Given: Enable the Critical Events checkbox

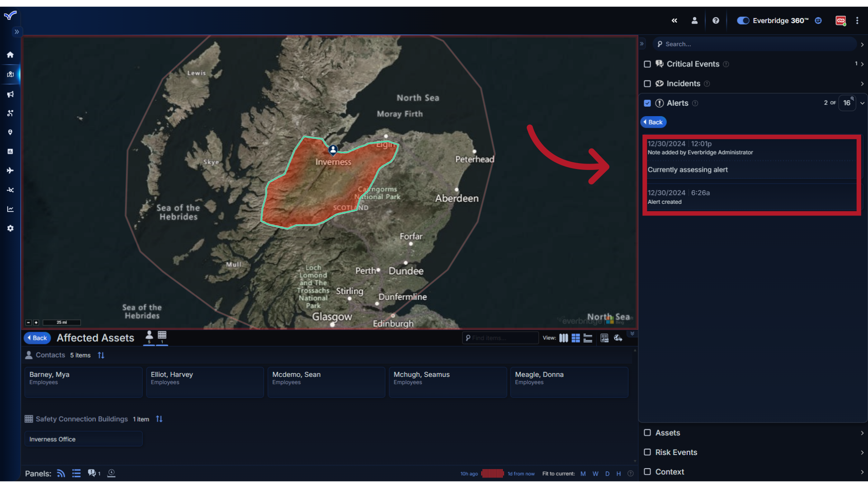Looking at the screenshot, I should coord(647,64).
